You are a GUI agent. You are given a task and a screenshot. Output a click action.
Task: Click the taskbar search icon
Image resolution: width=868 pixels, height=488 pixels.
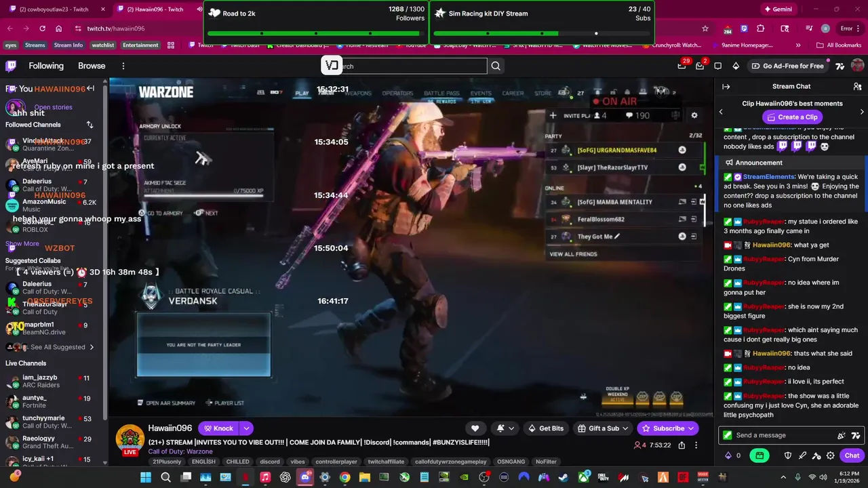tap(165, 477)
